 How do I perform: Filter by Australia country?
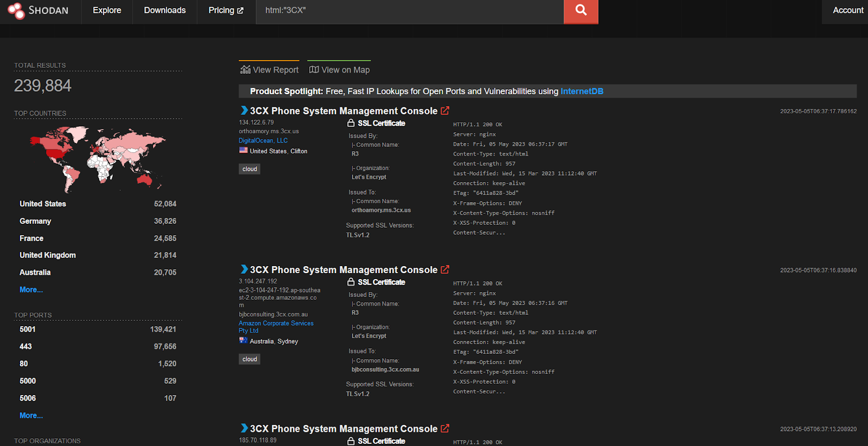point(35,272)
